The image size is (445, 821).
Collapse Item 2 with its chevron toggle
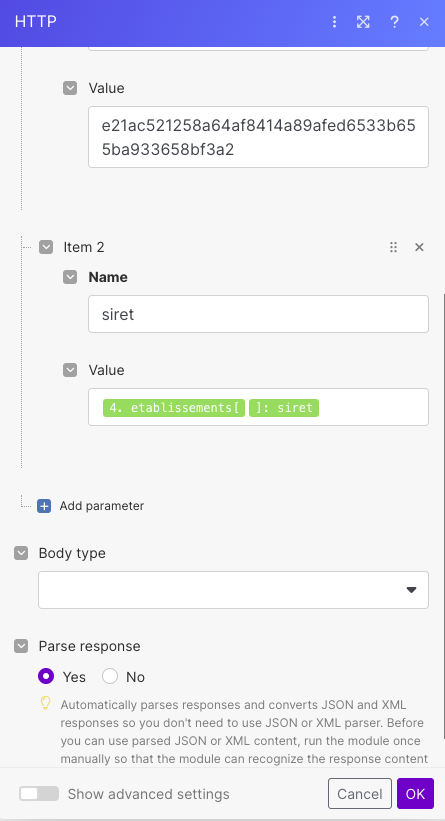[46, 247]
